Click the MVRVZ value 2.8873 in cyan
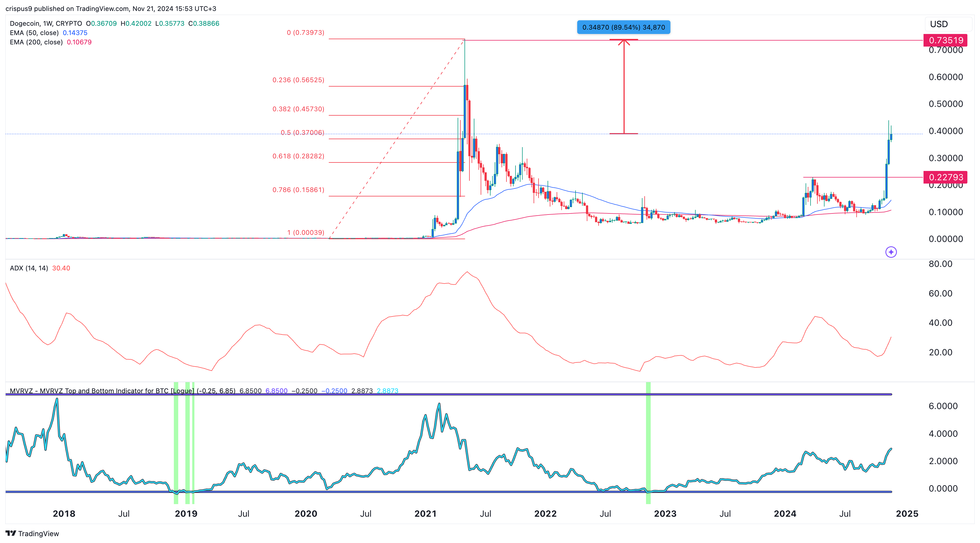This screenshot has width=980, height=543. (387, 391)
